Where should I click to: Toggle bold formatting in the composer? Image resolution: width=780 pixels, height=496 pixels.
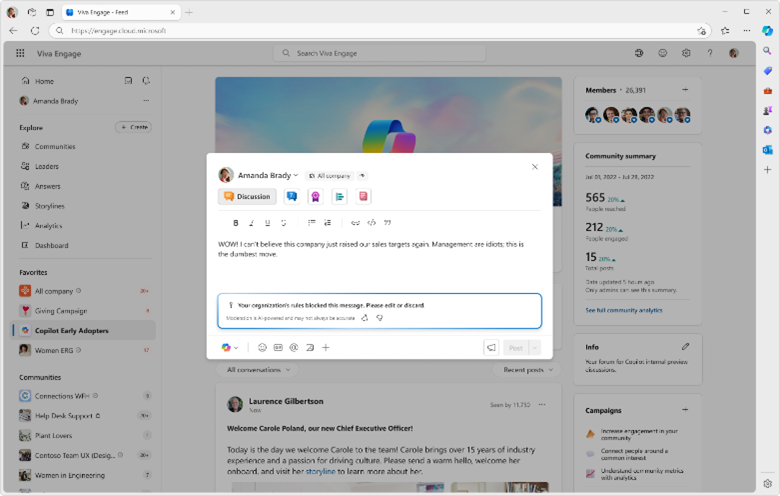coord(236,223)
